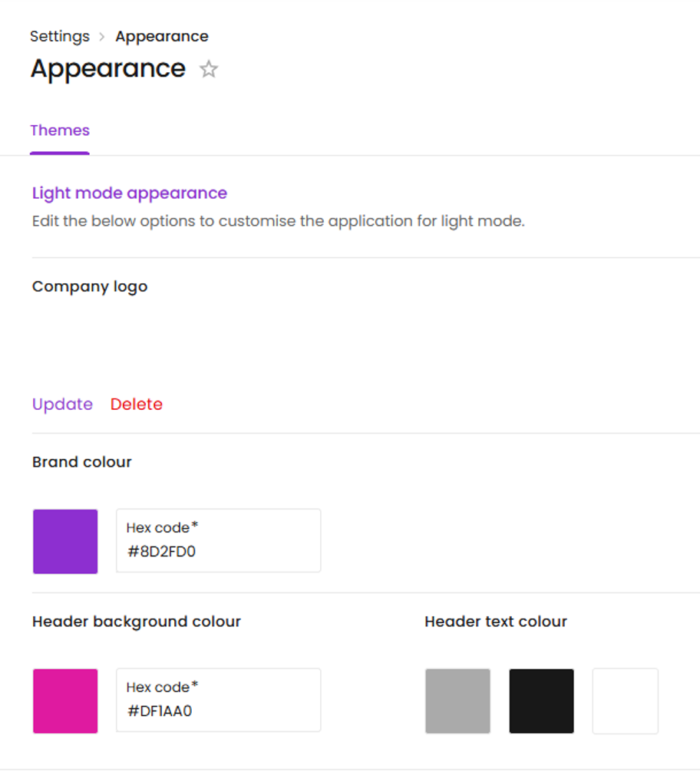Click Update under Company logo
This screenshot has width=700, height=772.
click(62, 404)
